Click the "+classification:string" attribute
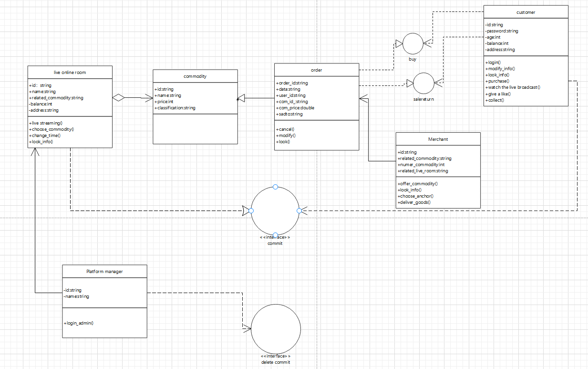This screenshot has width=588, height=369. (x=175, y=108)
